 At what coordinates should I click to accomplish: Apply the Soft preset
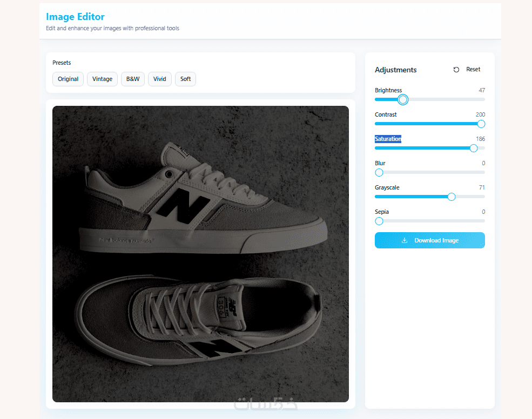185,79
